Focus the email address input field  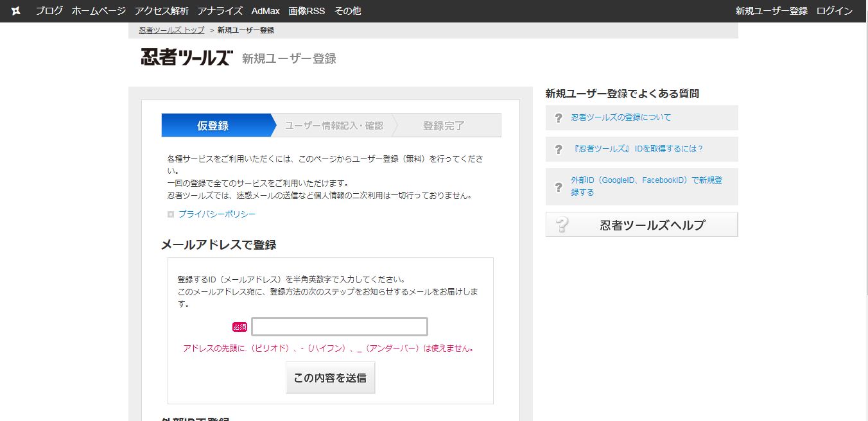tap(340, 327)
